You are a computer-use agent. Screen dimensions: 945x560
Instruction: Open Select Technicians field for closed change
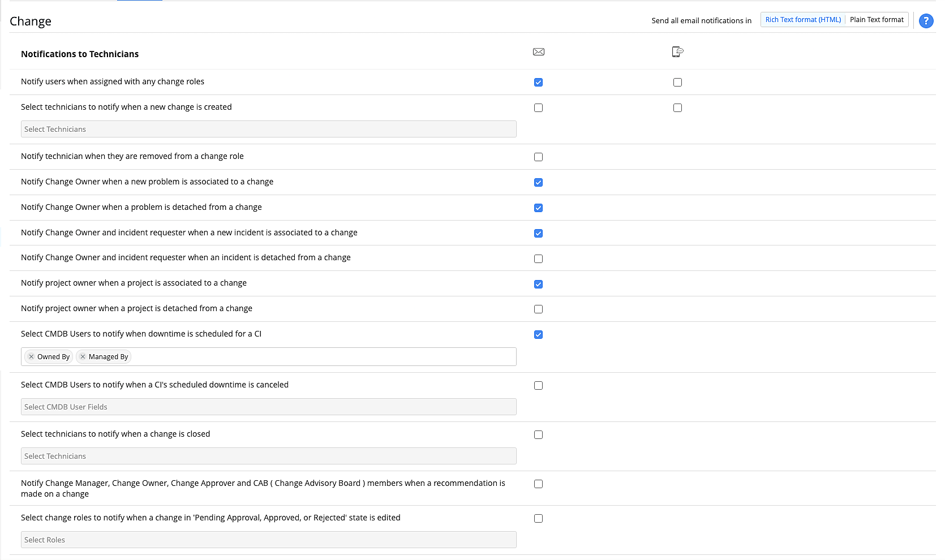point(268,456)
